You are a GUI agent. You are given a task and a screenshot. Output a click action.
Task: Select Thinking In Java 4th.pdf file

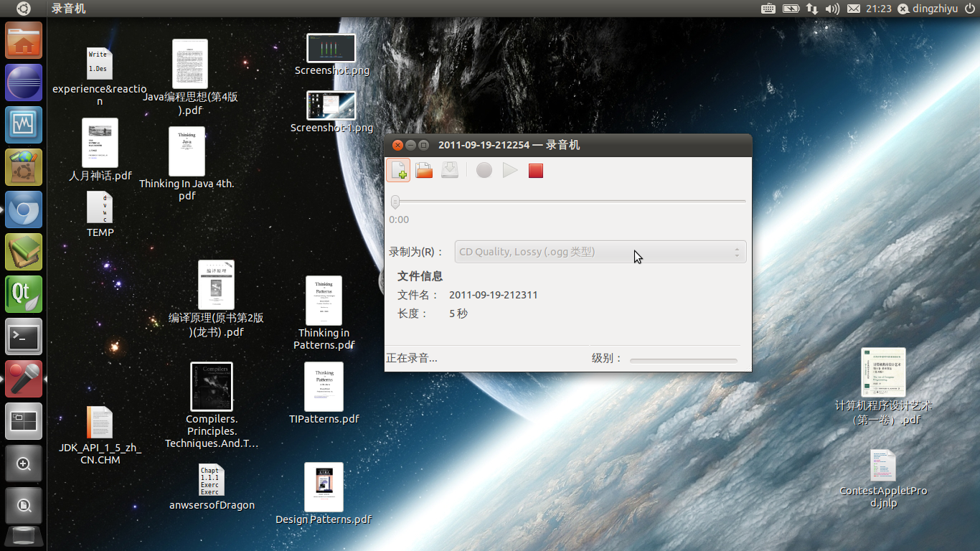(x=187, y=164)
